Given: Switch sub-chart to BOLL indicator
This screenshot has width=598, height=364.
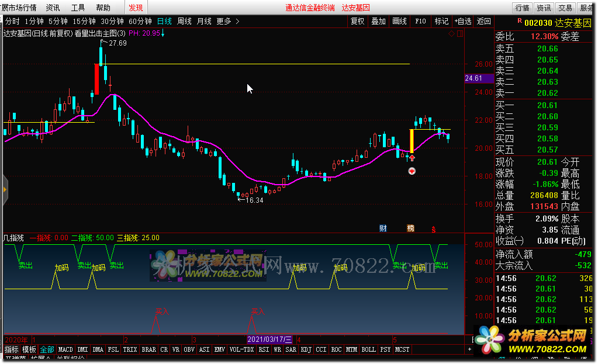Looking at the screenshot, I should pyautogui.click(x=368, y=349).
